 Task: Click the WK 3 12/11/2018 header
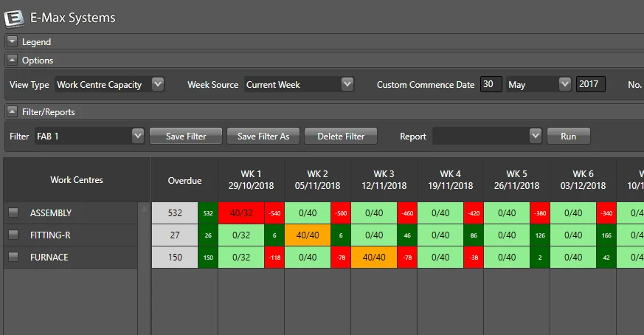tap(384, 180)
